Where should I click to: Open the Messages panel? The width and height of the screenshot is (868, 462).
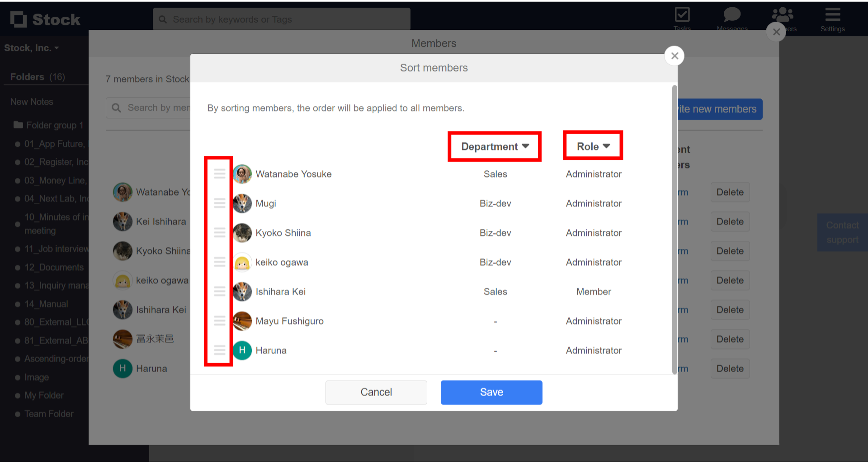731,18
